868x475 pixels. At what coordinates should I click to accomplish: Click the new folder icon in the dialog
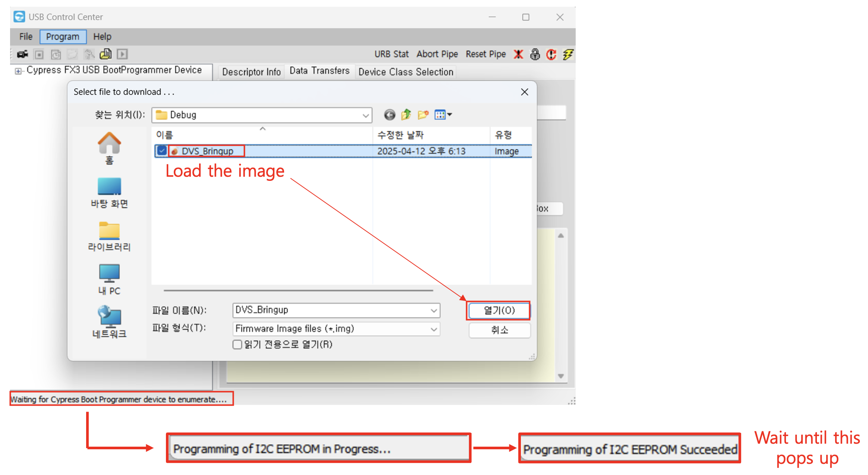tap(423, 114)
